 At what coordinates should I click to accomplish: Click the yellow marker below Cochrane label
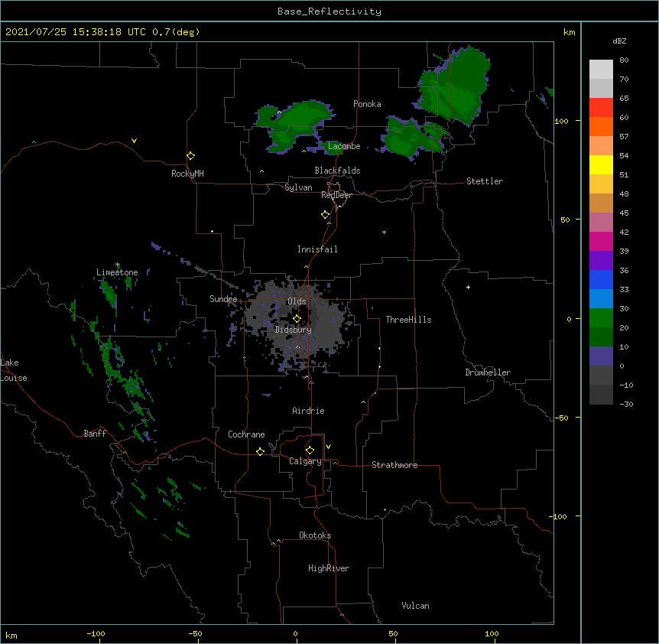(260, 451)
